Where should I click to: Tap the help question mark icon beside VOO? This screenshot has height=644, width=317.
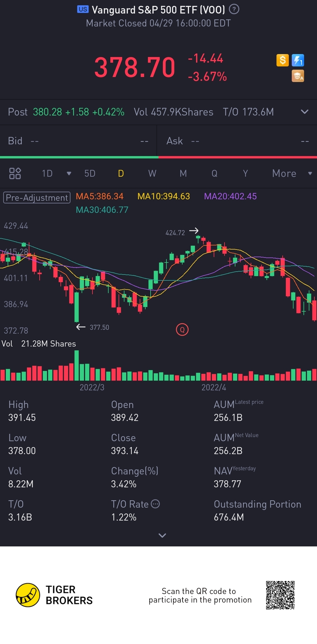(x=234, y=9)
